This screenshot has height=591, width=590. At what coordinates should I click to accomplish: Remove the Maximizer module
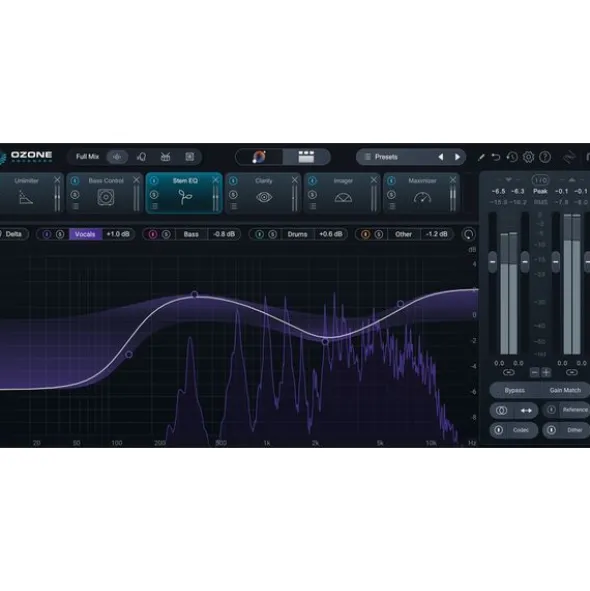coord(453,180)
